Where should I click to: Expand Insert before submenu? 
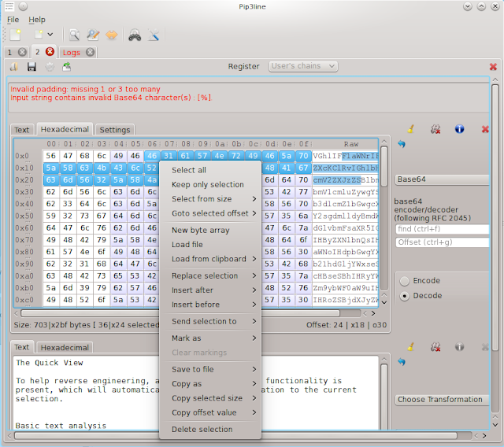[210, 305]
